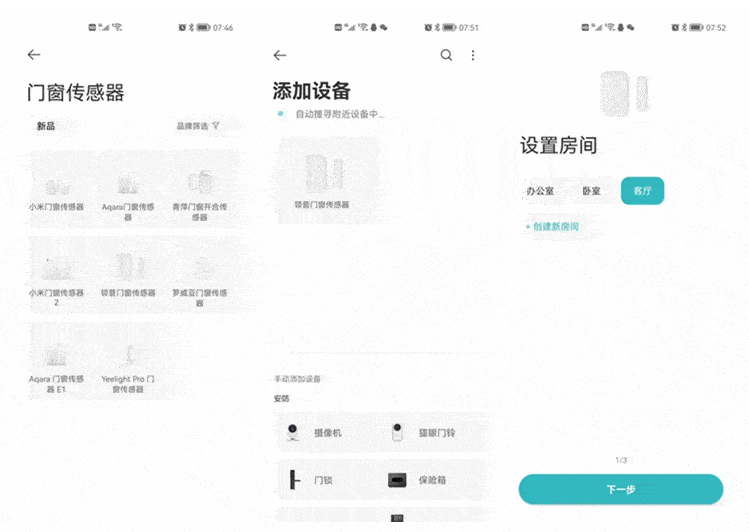Tap the 创建新房间 link

(552, 226)
